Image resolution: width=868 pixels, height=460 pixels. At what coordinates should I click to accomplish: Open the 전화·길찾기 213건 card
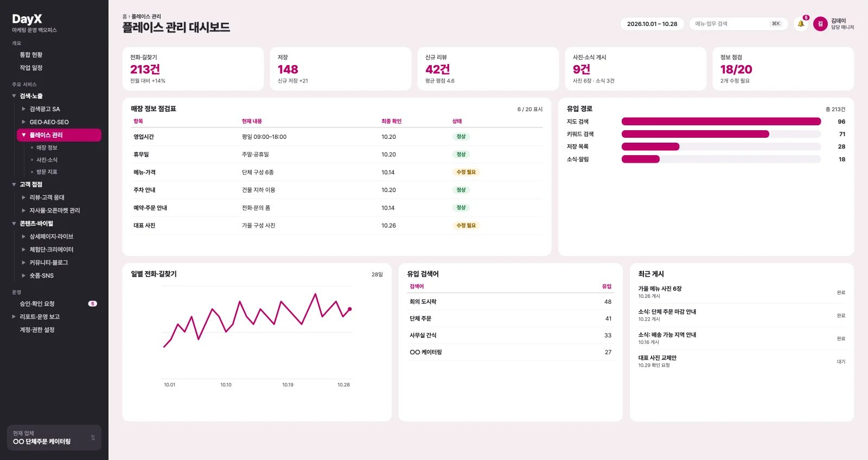pos(193,69)
